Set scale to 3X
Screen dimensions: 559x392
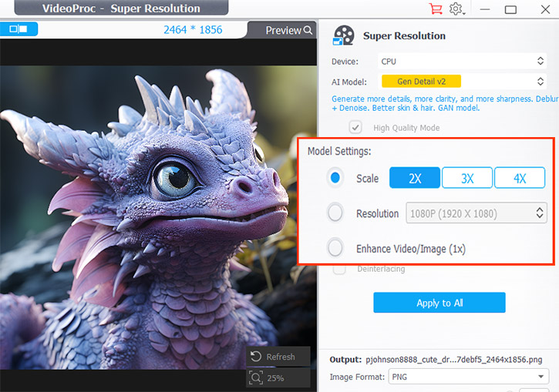pyautogui.click(x=467, y=178)
